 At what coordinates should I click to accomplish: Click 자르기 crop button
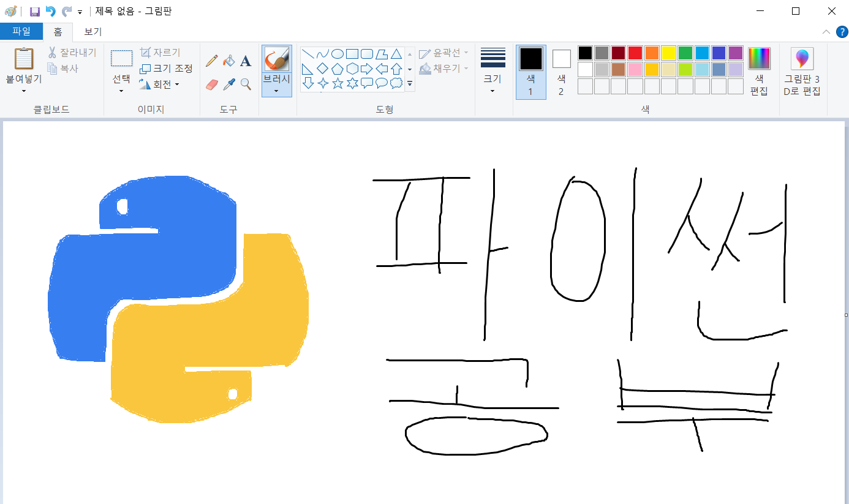(x=160, y=53)
